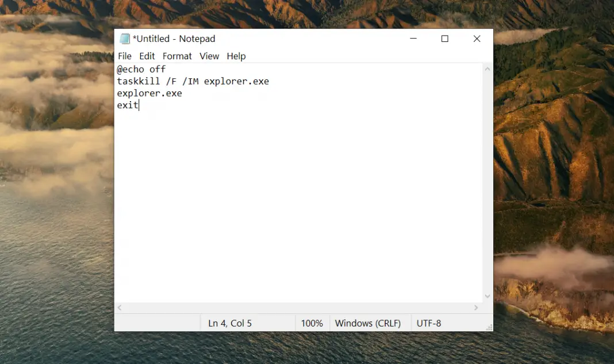Open the Help menu
Image resolution: width=614 pixels, height=364 pixels.
pos(236,56)
